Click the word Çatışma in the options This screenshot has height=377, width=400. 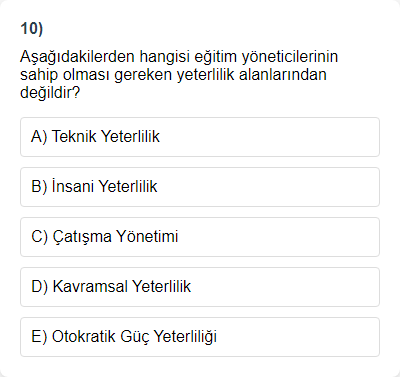82,237
